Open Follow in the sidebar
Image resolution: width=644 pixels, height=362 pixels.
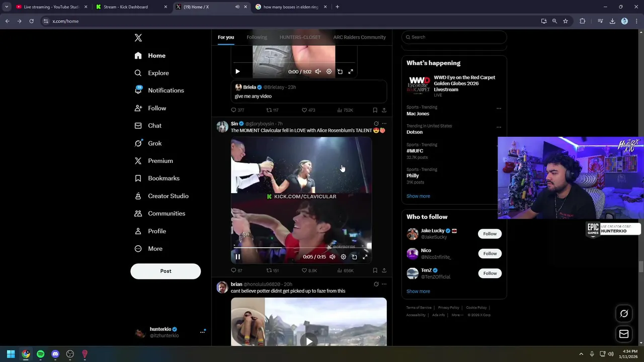[150, 108]
